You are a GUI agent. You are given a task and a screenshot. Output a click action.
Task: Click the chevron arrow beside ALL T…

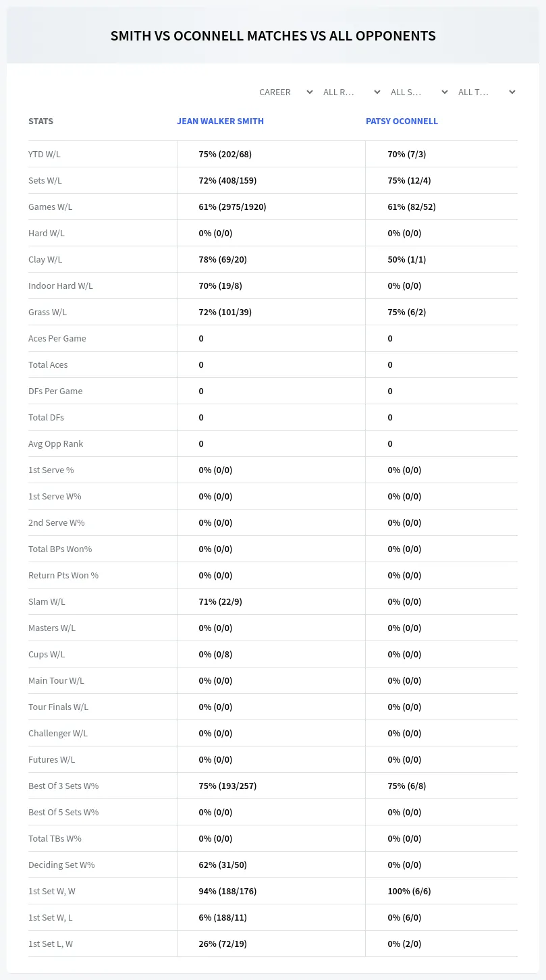(512, 92)
